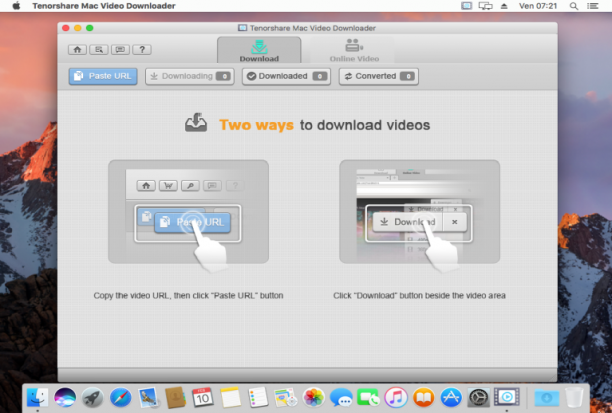The image size is (612, 413).
Task: Switch to the Online Video tab
Action: pos(354,50)
